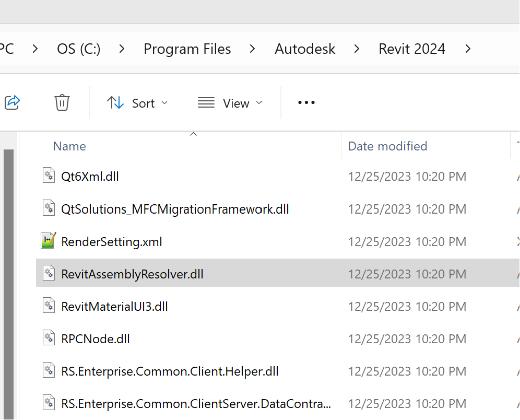Click the RenderSetting.xml notepad icon
This screenshot has width=520, height=420.
coord(49,240)
